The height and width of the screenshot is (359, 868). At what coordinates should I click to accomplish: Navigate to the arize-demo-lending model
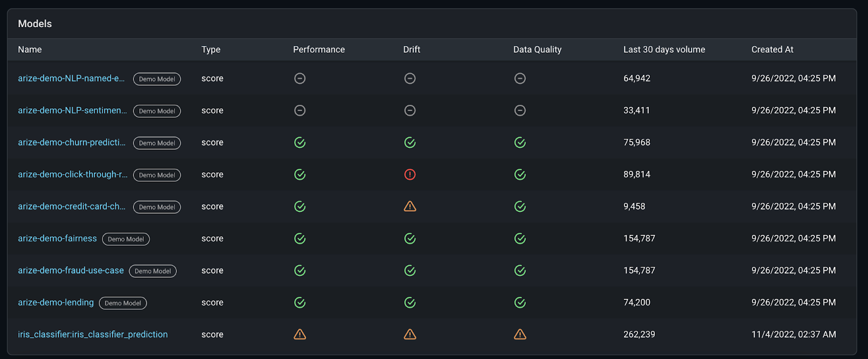click(x=56, y=302)
